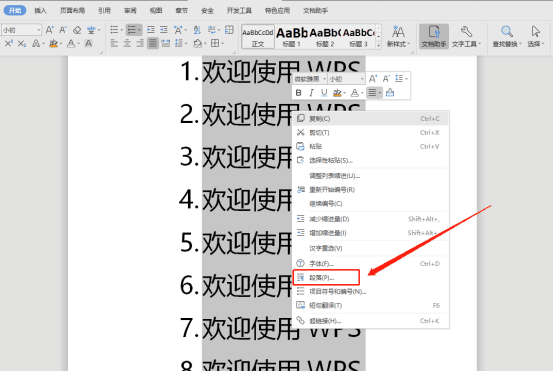This screenshot has height=372, width=554.
Task: Align text left from ribbon
Action: point(114,43)
